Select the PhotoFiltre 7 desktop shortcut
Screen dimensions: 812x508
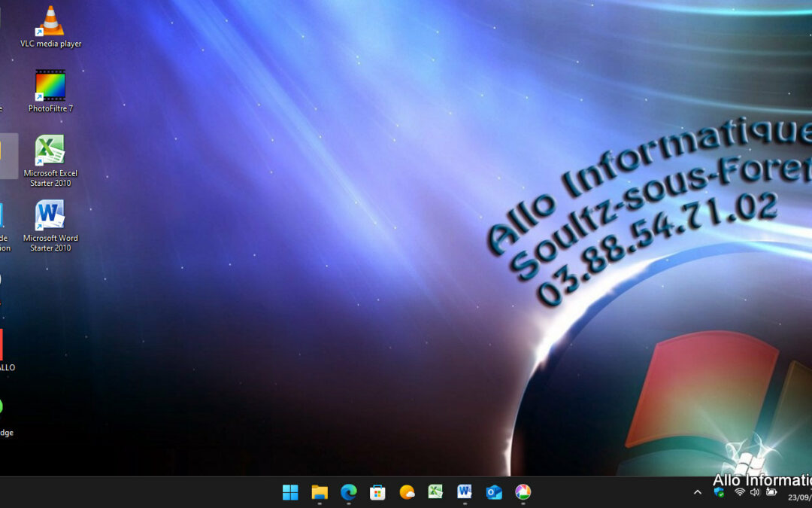[50, 91]
